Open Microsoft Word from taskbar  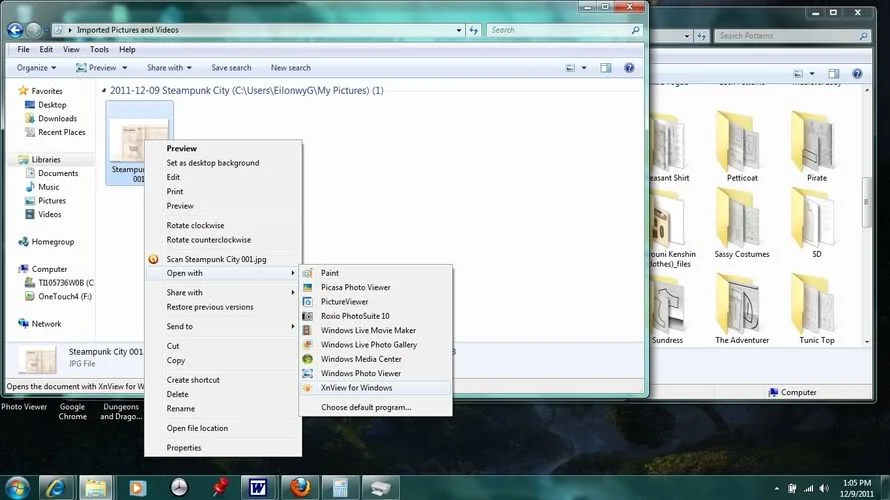258,488
